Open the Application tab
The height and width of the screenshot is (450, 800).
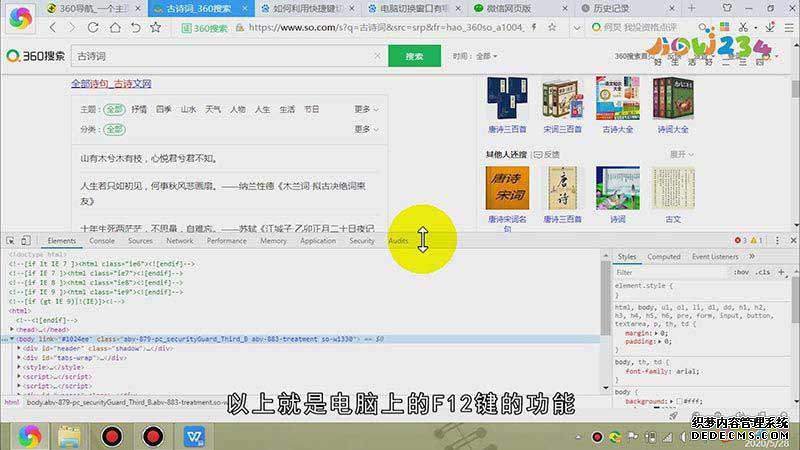tap(318, 240)
